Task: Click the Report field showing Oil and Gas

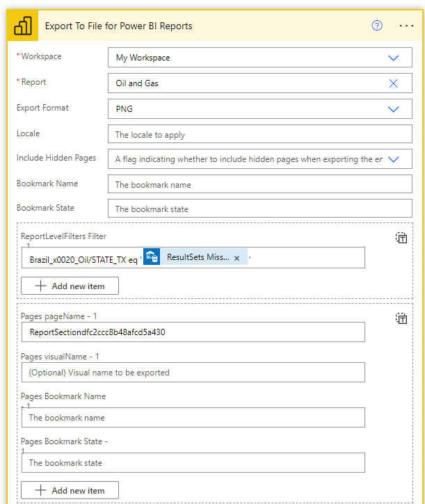Action: [x=260, y=83]
